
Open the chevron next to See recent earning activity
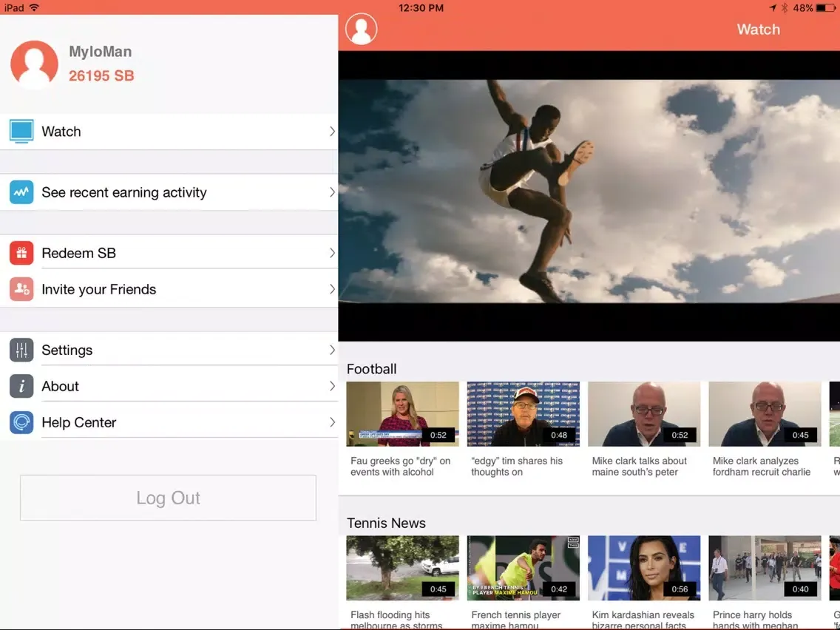point(332,192)
